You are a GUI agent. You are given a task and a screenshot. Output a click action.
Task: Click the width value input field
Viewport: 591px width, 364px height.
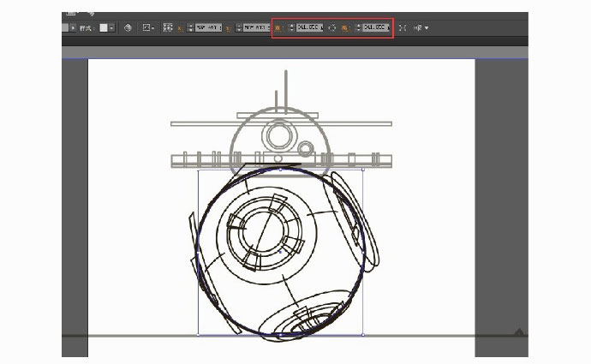(309, 27)
